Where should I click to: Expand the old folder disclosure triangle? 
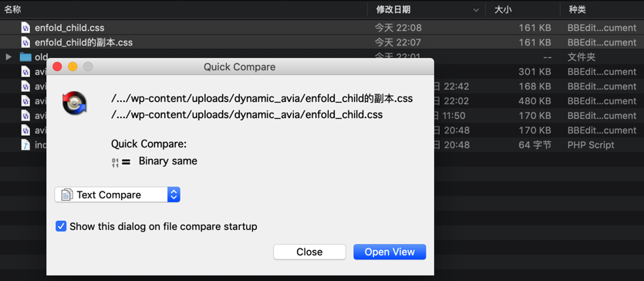8,57
